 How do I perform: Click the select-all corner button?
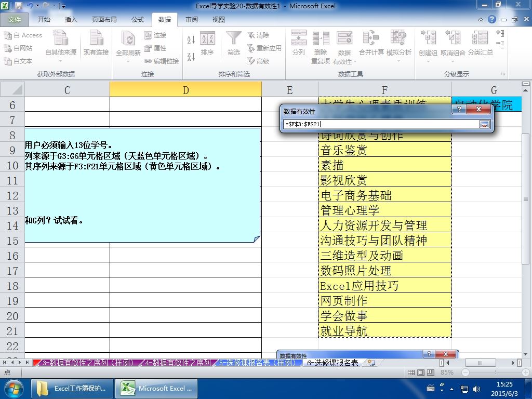12,89
